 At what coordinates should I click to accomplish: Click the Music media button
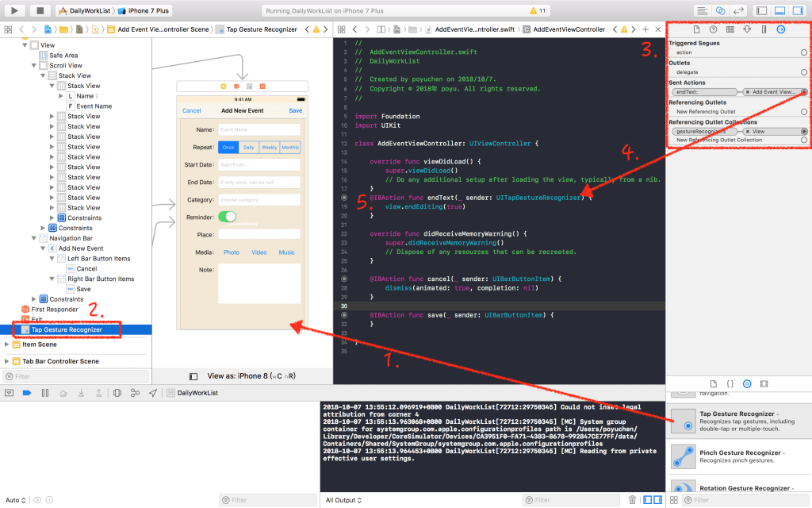click(287, 252)
